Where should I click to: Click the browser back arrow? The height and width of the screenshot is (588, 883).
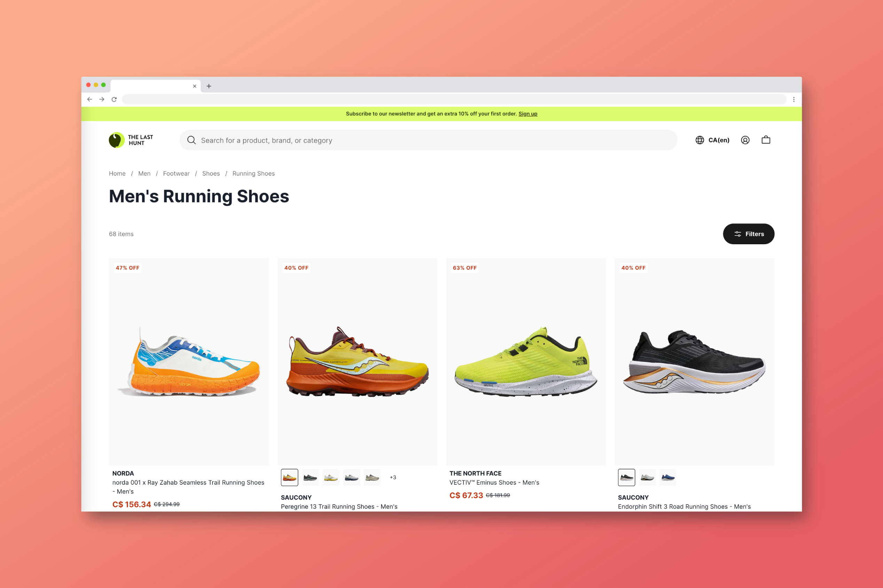click(89, 100)
